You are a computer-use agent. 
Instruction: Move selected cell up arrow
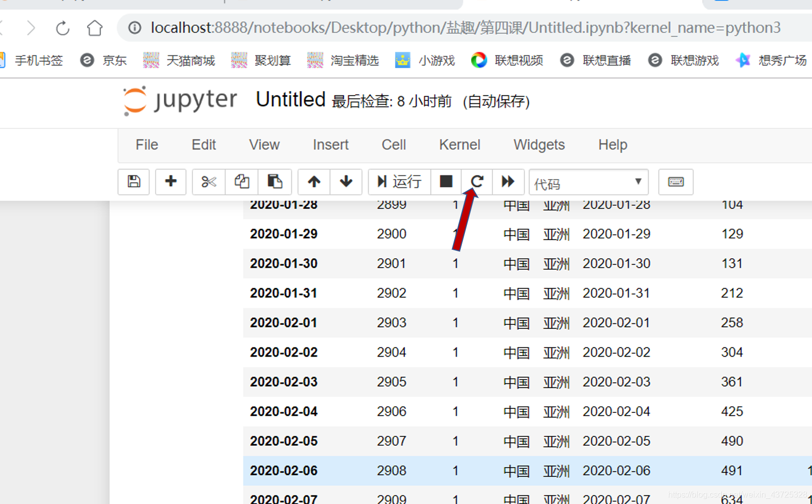pyautogui.click(x=314, y=182)
